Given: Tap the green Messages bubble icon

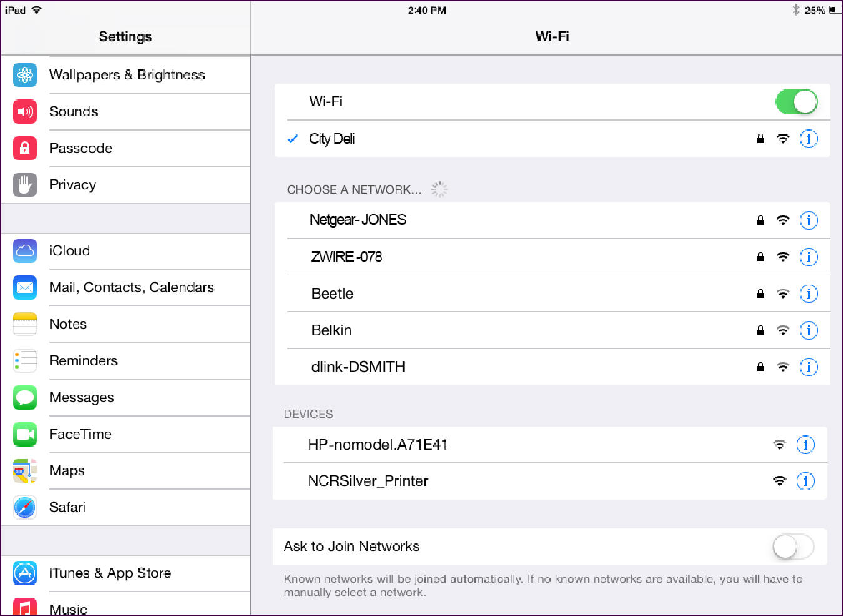Looking at the screenshot, I should coord(24,398).
